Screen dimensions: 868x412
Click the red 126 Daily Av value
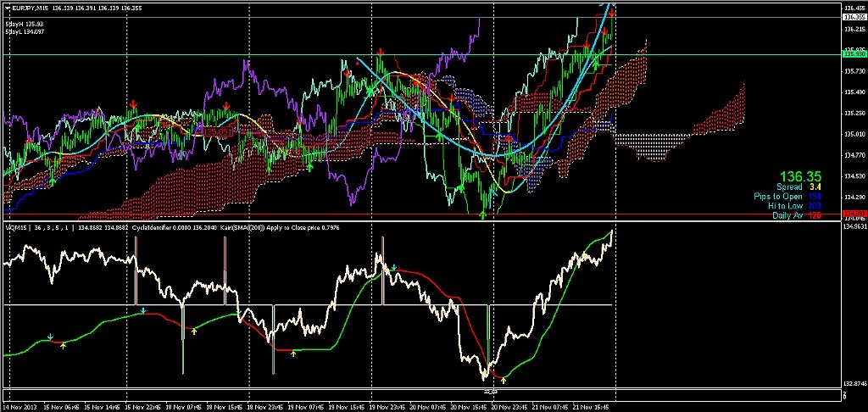pos(815,215)
